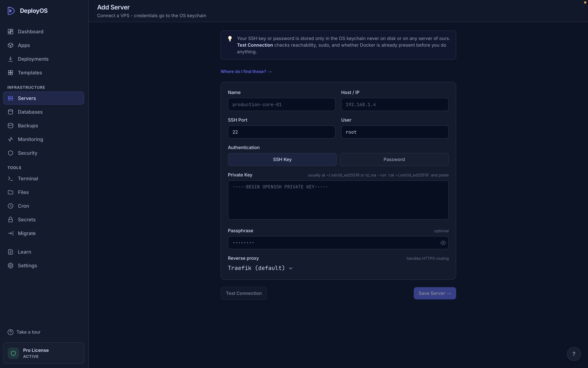Screen dimensions: 588x368
Task: Click the Files folder icon
Action: tap(11, 192)
